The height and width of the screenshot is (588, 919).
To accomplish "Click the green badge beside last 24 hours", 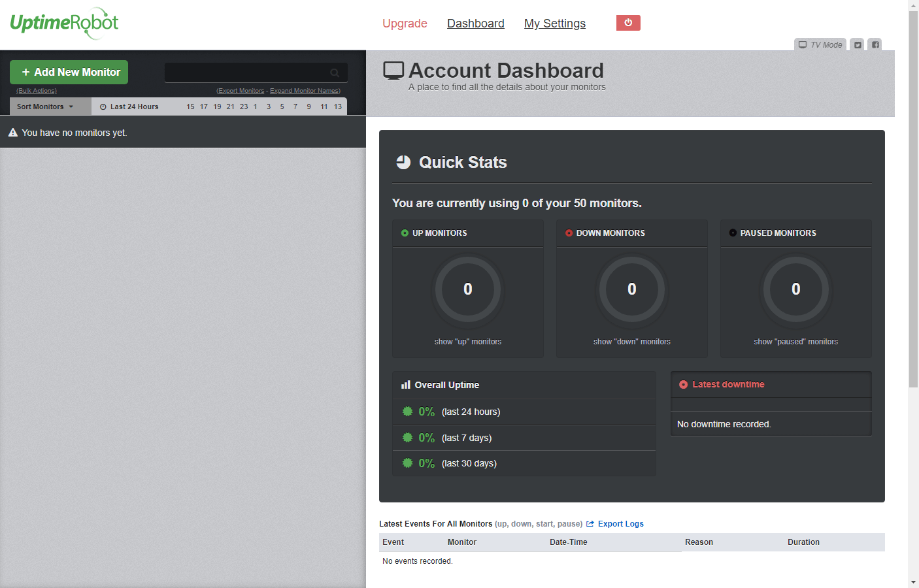I will click(x=407, y=412).
